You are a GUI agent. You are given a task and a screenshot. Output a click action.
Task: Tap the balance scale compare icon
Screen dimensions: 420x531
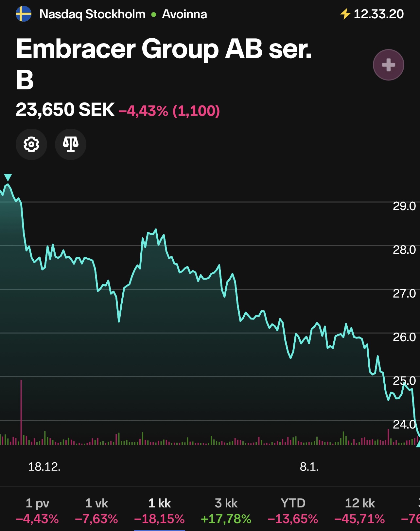71,144
